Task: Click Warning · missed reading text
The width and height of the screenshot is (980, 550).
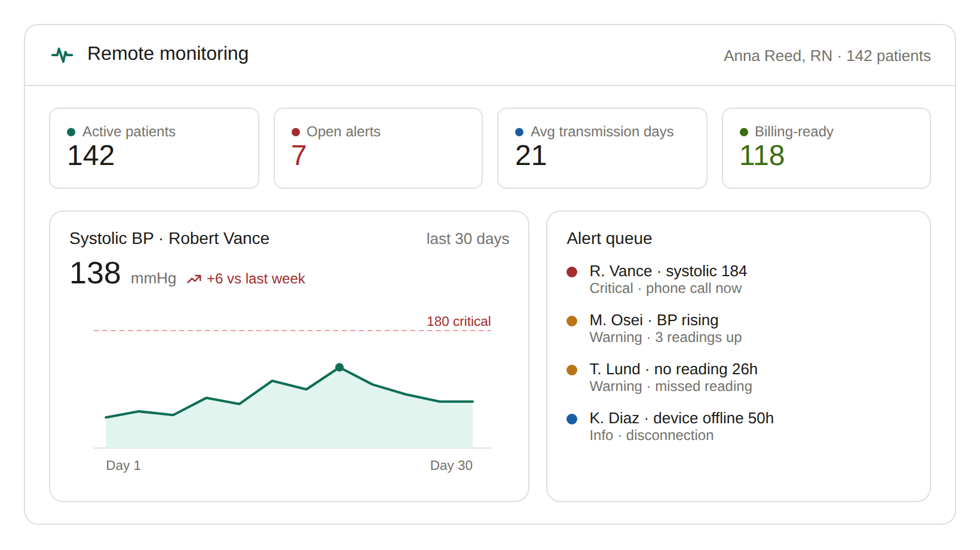Action: (670, 387)
